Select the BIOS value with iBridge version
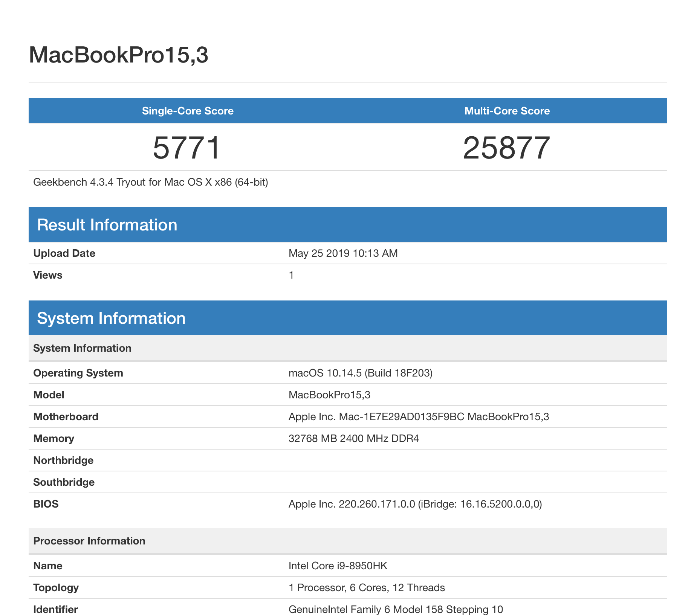The width and height of the screenshot is (694, 616). (x=415, y=504)
